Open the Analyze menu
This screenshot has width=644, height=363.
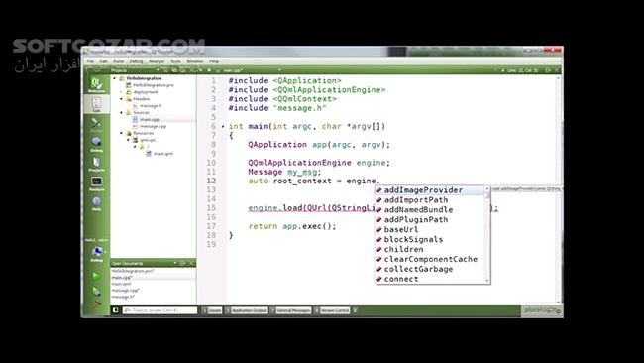[157, 61]
